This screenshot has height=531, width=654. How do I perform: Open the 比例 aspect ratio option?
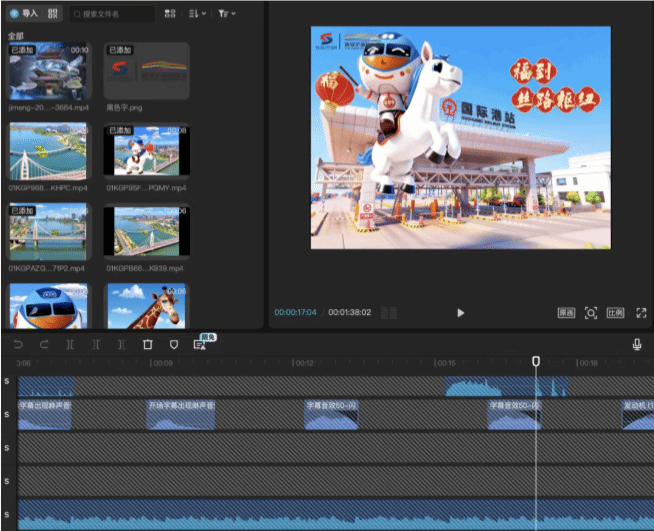click(616, 313)
